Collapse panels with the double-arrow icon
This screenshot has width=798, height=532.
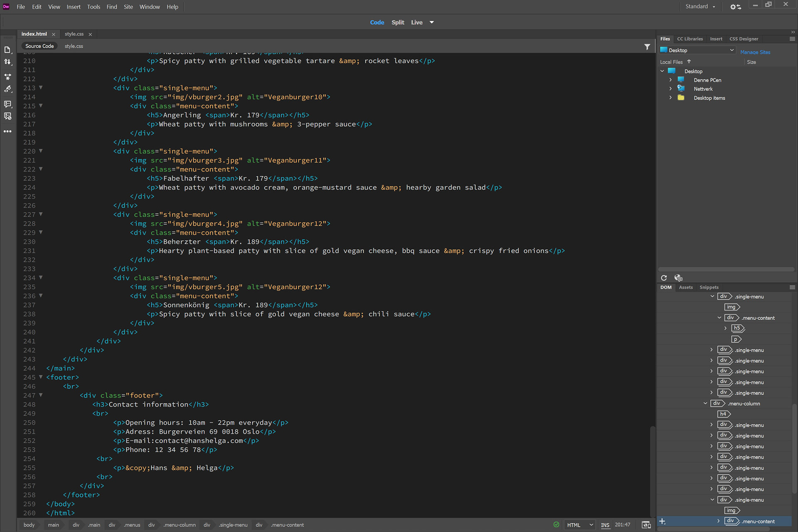(x=793, y=32)
